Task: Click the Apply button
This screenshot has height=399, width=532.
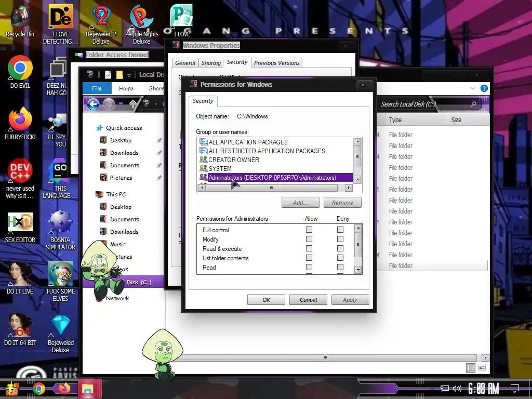Action: click(350, 300)
